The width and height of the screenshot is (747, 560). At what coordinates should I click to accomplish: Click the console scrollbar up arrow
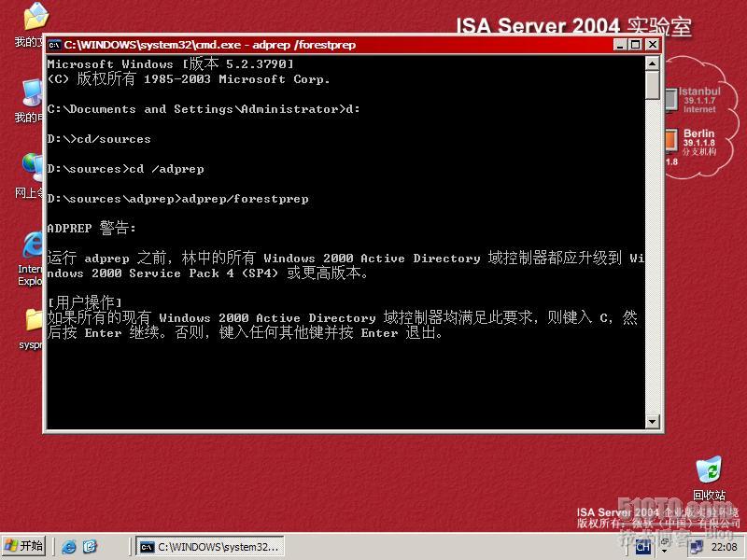[x=652, y=63]
